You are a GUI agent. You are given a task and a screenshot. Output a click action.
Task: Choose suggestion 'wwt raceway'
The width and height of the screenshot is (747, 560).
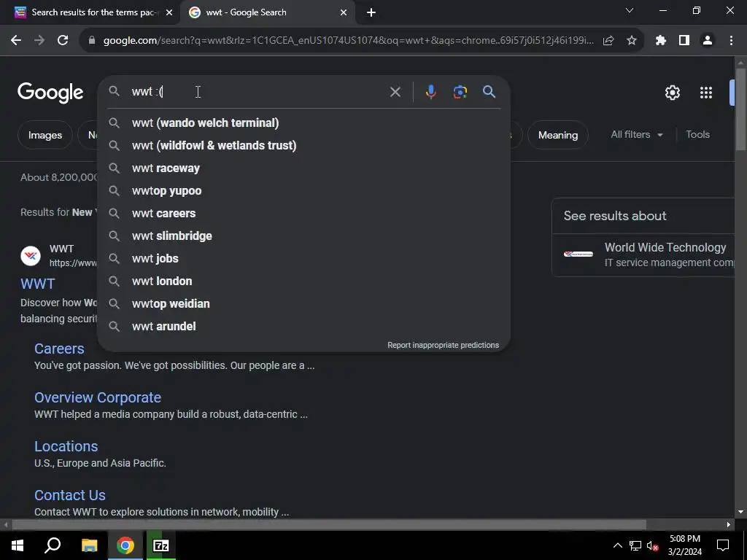click(304, 168)
